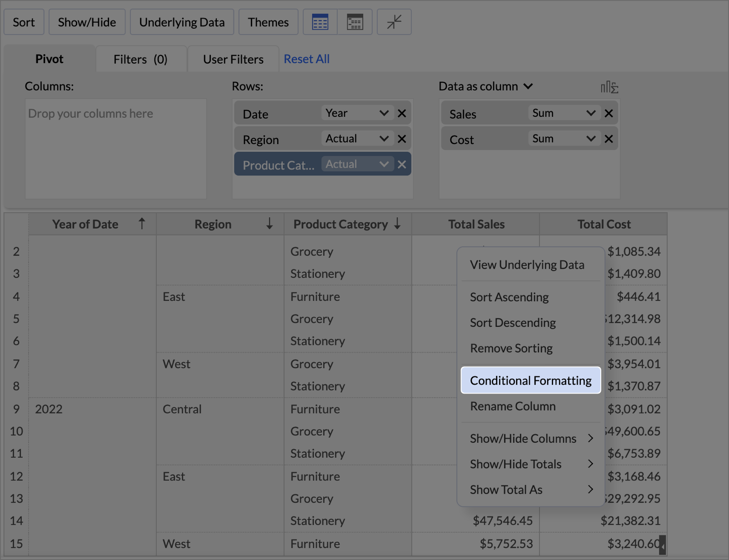Choose Rename Column in the context menu

pos(531,406)
